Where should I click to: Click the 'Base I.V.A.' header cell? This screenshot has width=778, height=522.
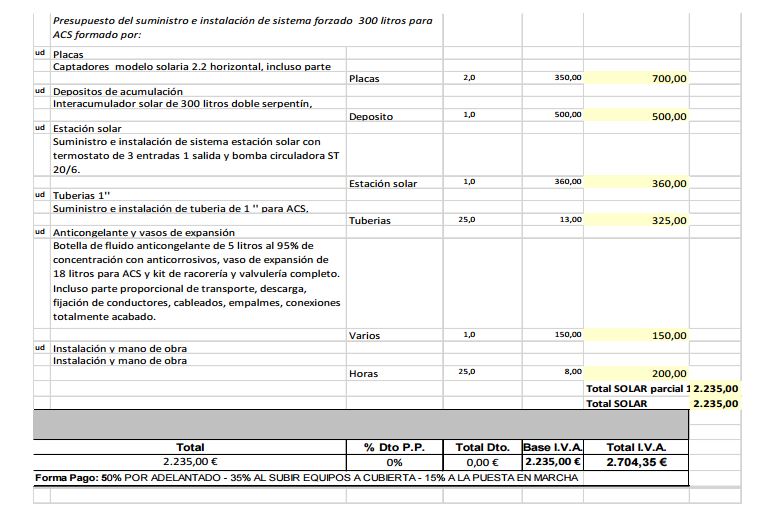[553, 447]
